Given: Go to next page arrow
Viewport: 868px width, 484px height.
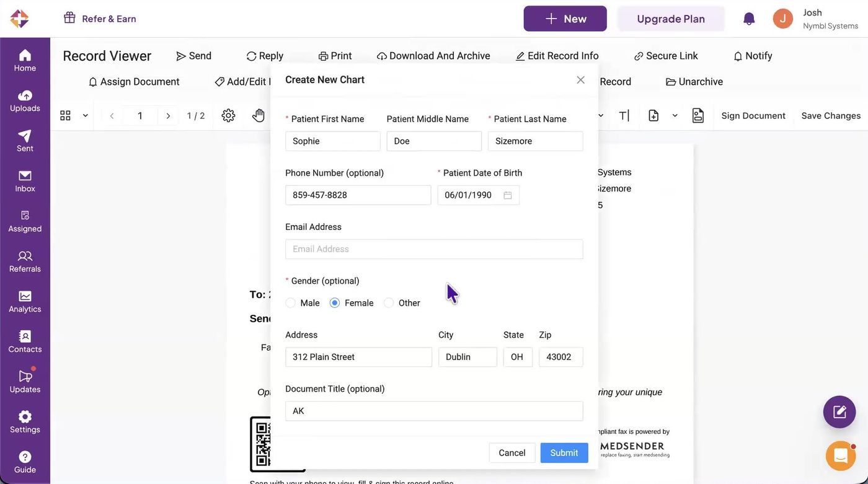Looking at the screenshot, I should tap(168, 116).
